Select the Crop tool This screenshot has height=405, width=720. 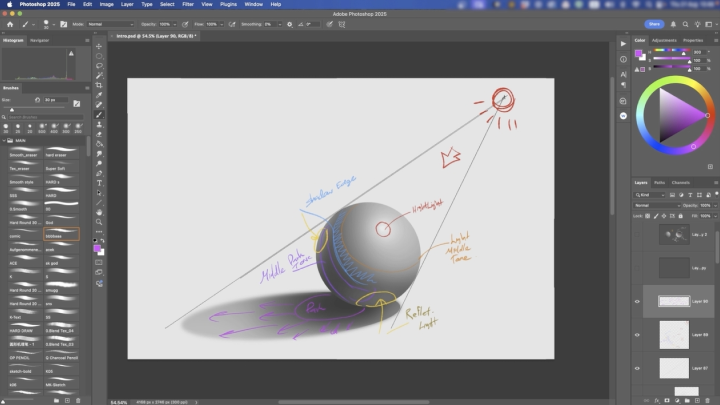click(x=99, y=85)
